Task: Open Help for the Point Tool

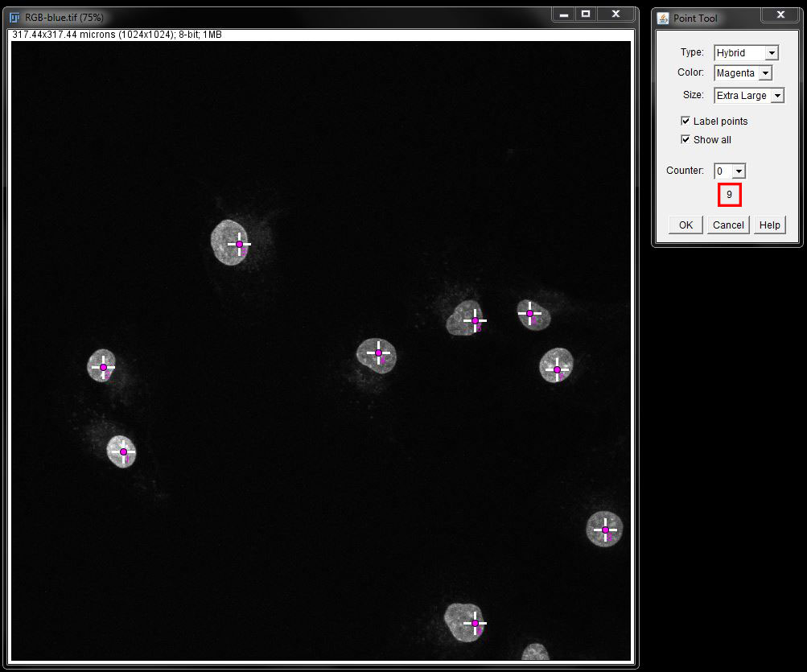Action: pyautogui.click(x=769, y=225)
